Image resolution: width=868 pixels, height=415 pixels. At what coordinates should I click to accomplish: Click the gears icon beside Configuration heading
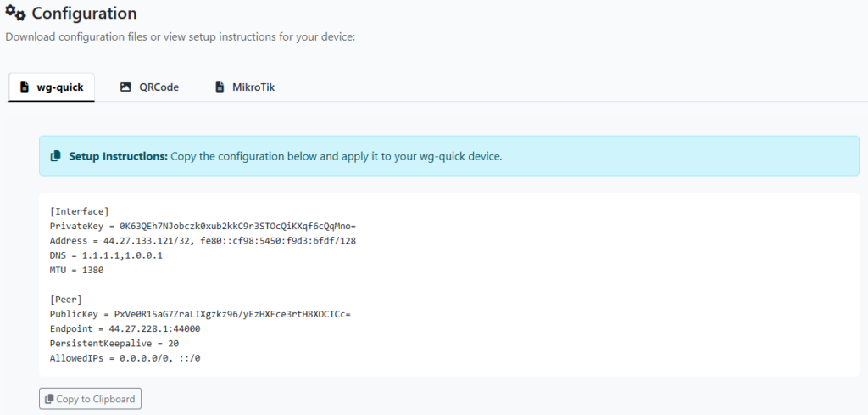point(15,14)
